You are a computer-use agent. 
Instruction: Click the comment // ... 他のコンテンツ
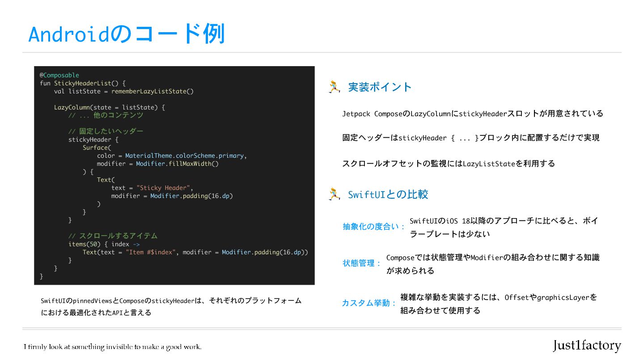106,115
